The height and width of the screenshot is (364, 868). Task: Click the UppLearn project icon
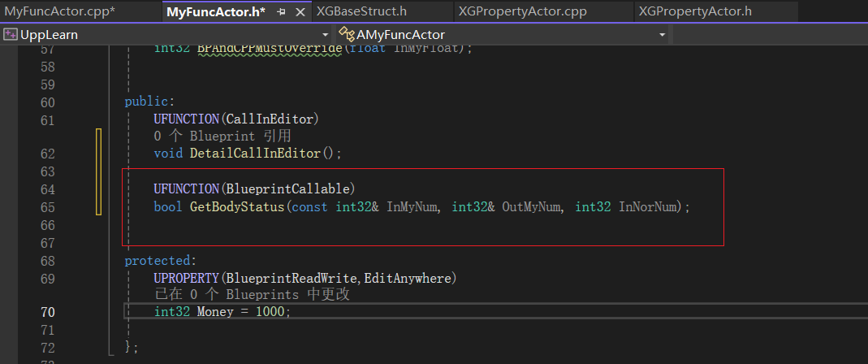point(10,34)
